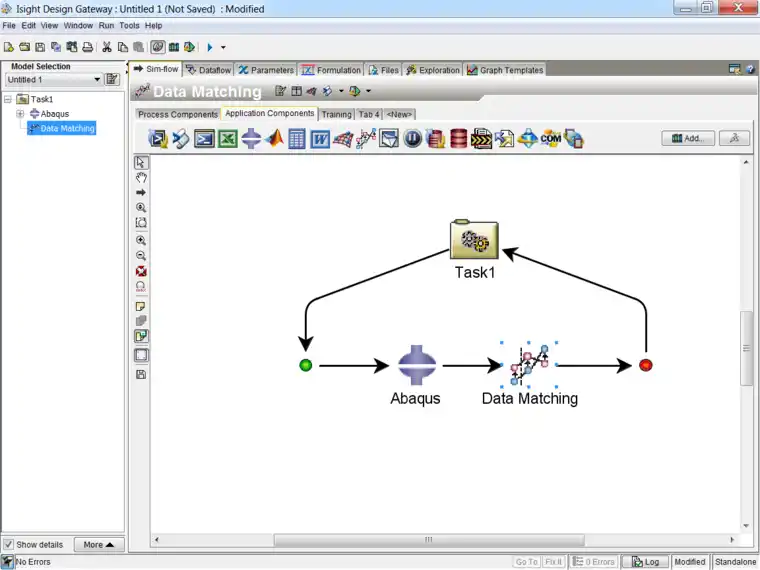Click the blue Run model play icon
The width and height of the screenshot is (760, 570).
pos(210,47)
